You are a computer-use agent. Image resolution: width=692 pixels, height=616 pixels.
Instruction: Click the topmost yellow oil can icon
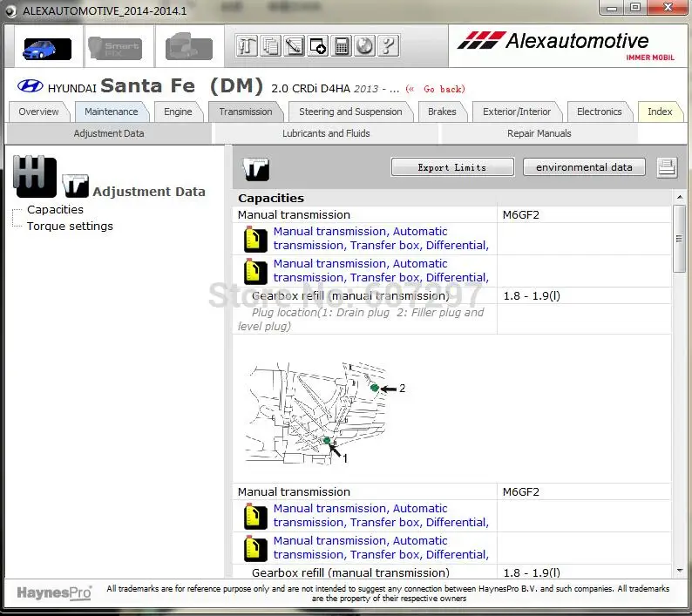tap(255, 239)
